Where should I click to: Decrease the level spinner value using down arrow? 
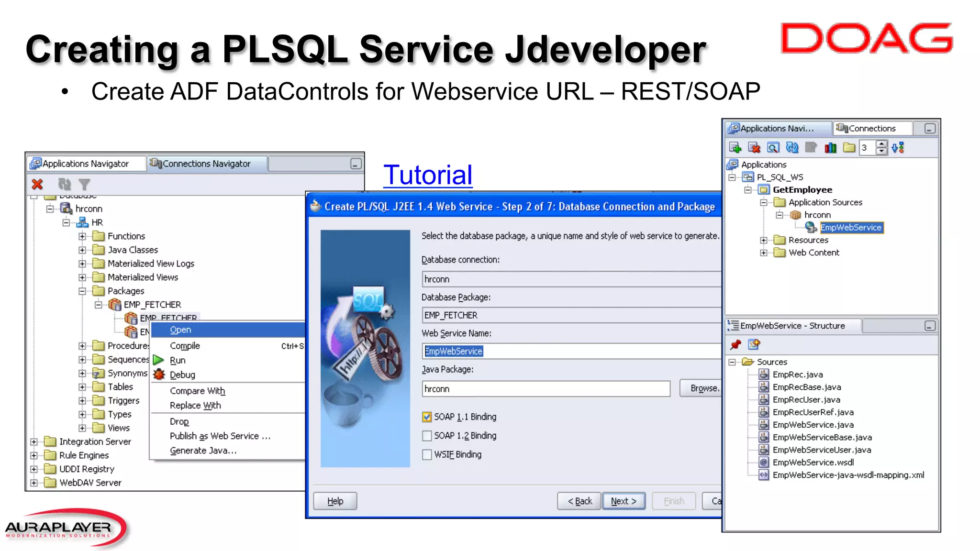[x=882, y=152]
